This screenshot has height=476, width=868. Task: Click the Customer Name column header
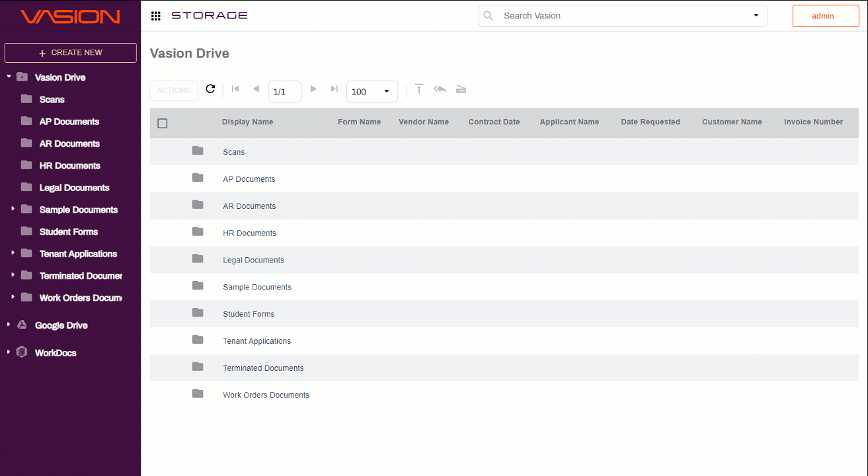click(732, 122)
